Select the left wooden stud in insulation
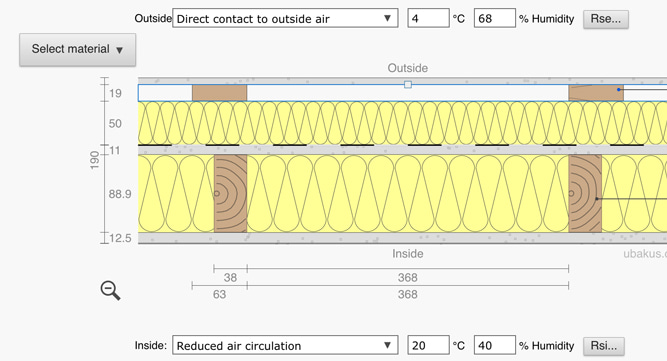 (231, 193)
